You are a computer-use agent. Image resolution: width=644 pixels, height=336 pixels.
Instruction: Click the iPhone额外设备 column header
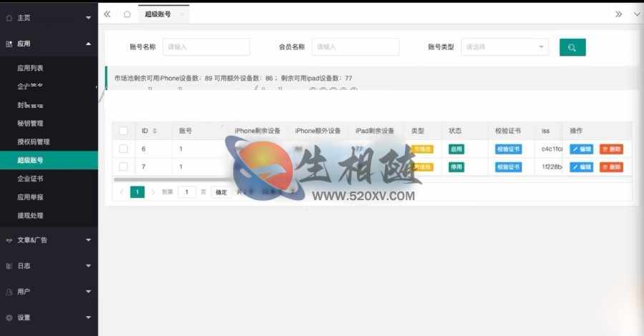[x=318, y=132]
